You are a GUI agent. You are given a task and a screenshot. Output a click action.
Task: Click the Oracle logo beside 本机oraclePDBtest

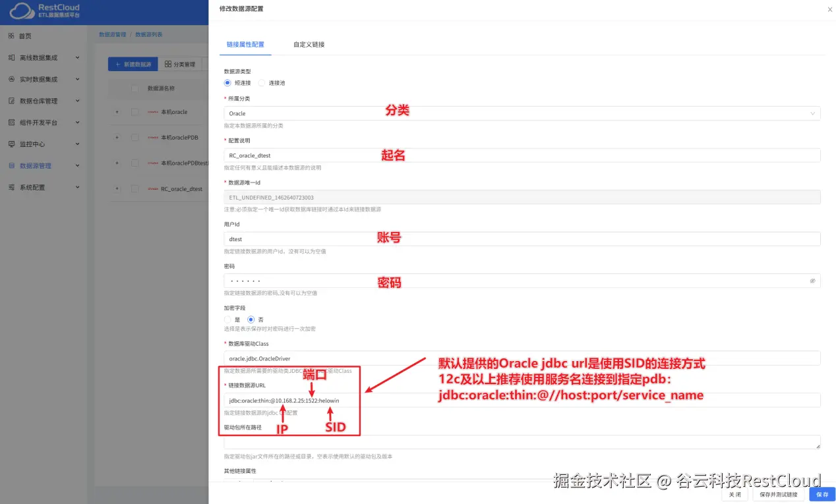(153, 163)
